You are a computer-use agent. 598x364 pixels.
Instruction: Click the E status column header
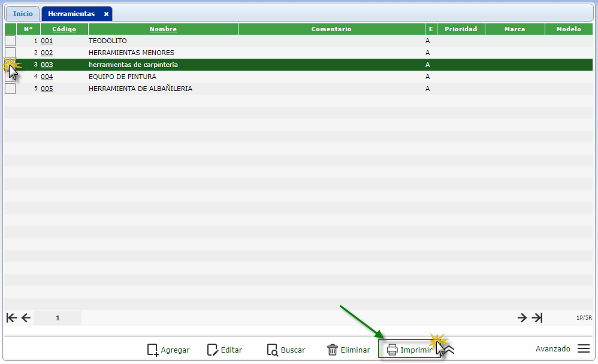click(x=431, y=29)
